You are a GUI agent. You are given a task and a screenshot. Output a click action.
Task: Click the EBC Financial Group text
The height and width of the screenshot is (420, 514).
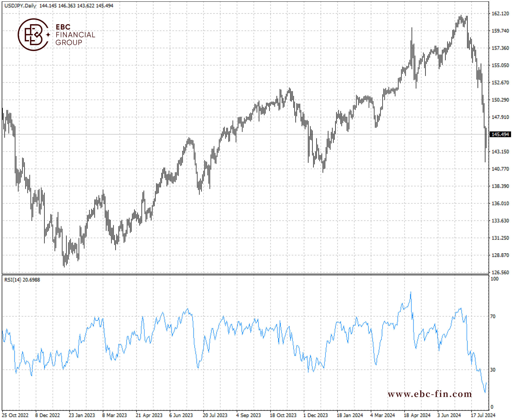tap(75, 35)
